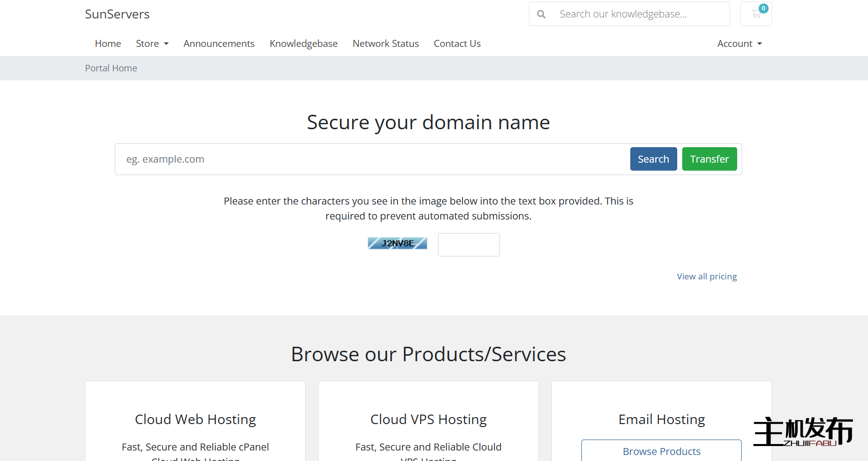Screen dimensions: 868x461
Task: Click Browse Products under Email Hosting
Action: click(x=661, y=451)
